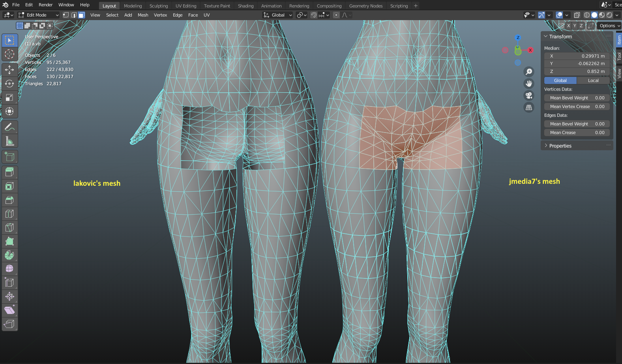Open viewport shading options dropdown

point(617,15)
